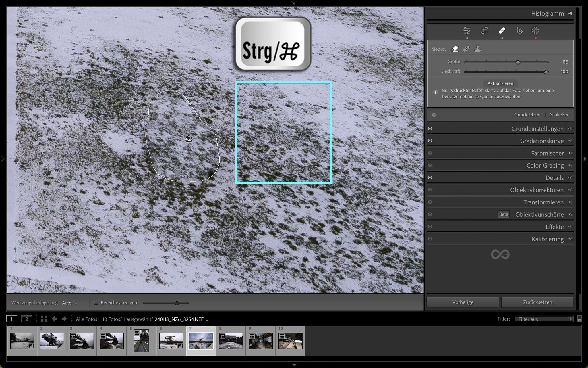This screenshot has width=588, height=368.
Task: Enable Bereiche anzeigen checkbox
Action: tap(96, 303)
